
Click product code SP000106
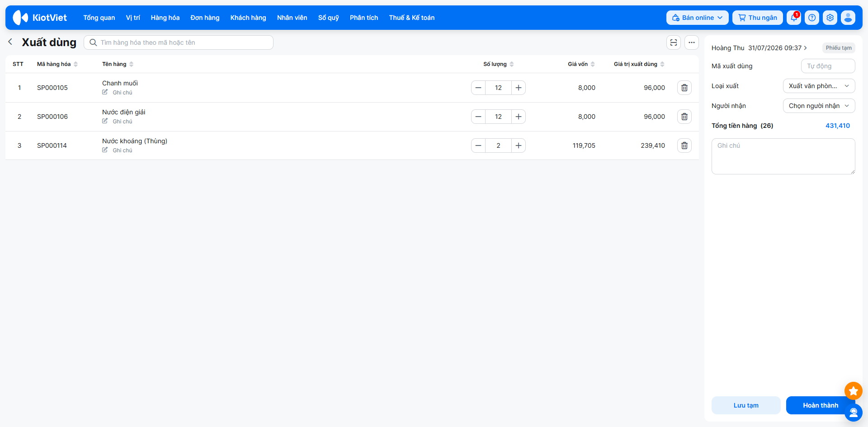click(52, 117)
